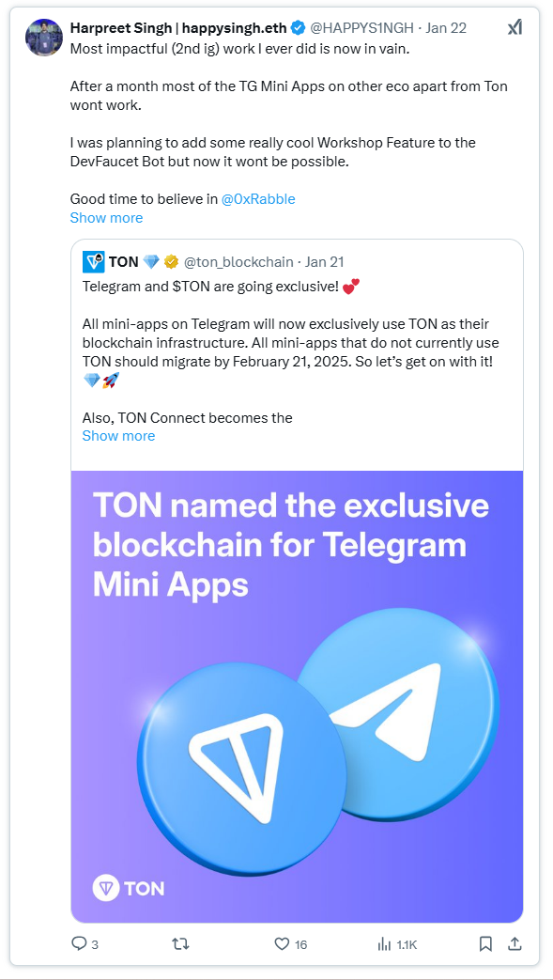
Task: Open the @0xRabble mention link
Action: click(x=259, y=199)
